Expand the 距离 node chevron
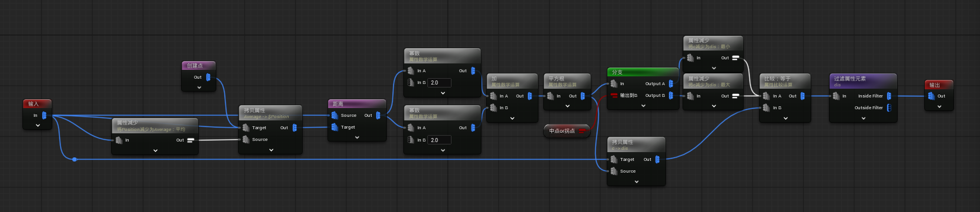The image size is (980, 212). (357, 137)
